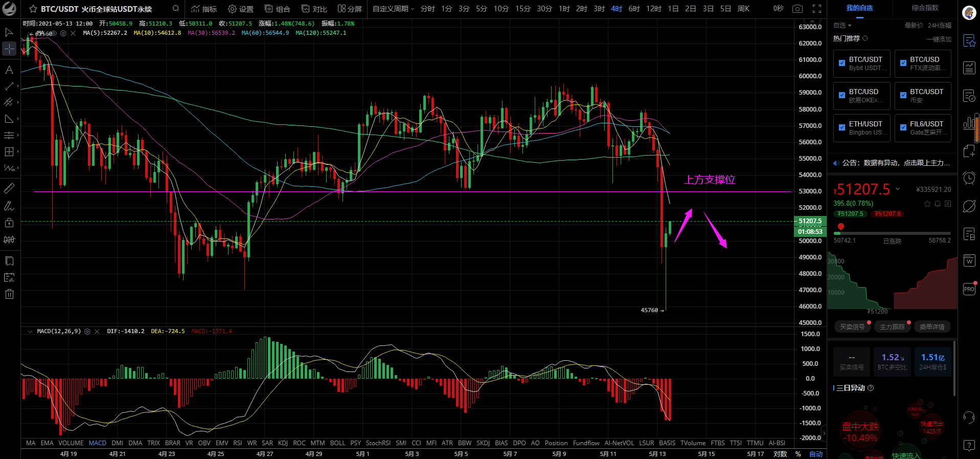Image resolution: width=980 pixels, height=459 pixels.
Task: Toggle MA indicator visibility eye icon
Action: tap(53, 33)
